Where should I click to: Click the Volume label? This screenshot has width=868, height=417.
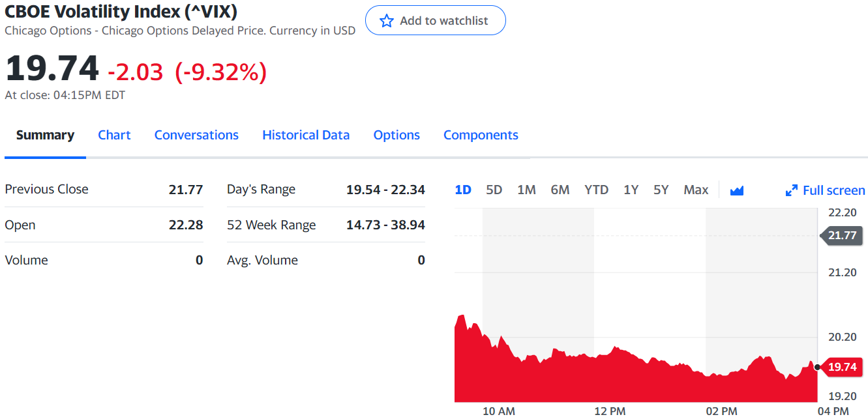point(26,260)
